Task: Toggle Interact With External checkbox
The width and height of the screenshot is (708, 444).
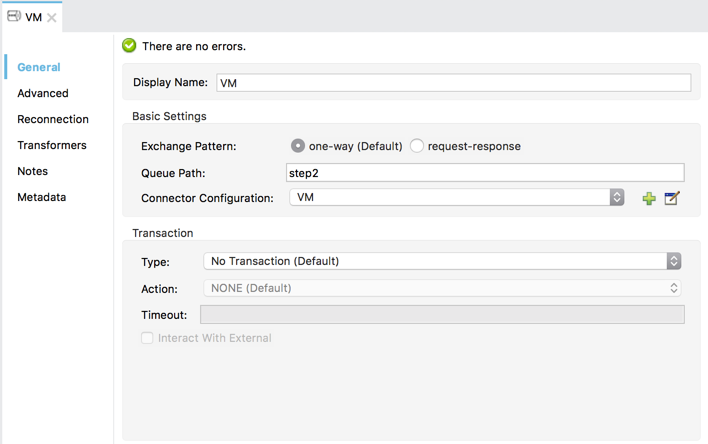Action: (147, 338)
